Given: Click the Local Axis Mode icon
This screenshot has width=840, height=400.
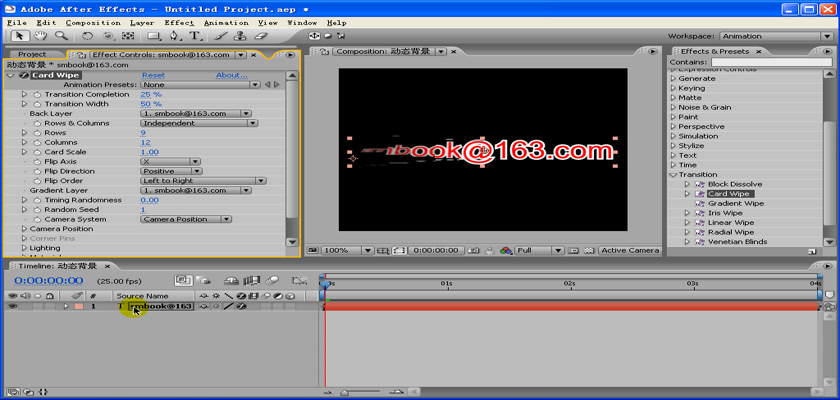Looking at the screenshot, I should (x=314, y=36).
